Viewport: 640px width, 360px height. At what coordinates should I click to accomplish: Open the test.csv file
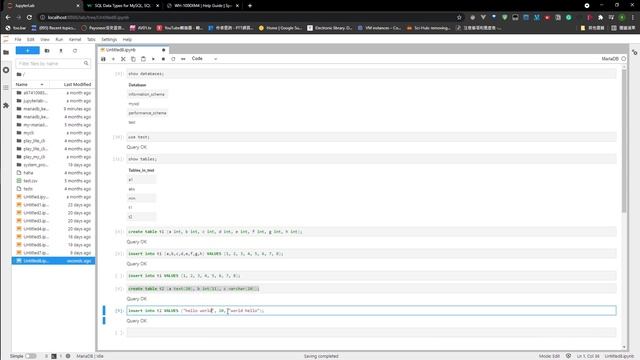coord(53,181)
